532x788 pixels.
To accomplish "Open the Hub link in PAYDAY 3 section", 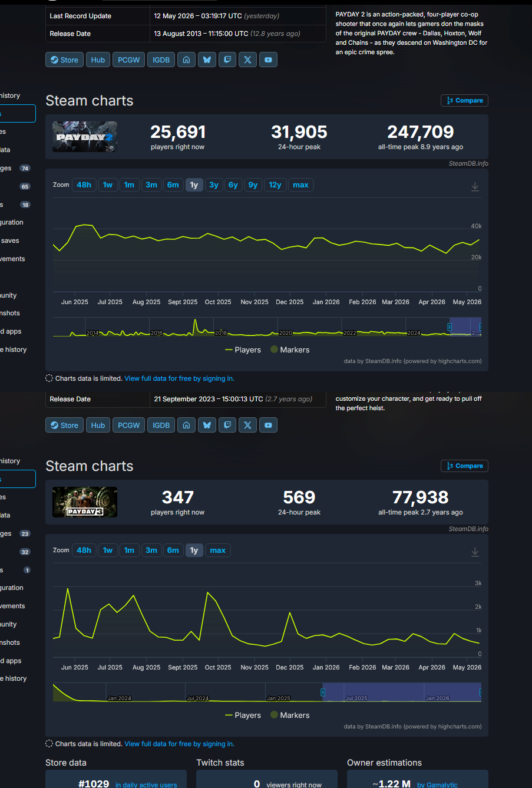I will pos(98,425).
